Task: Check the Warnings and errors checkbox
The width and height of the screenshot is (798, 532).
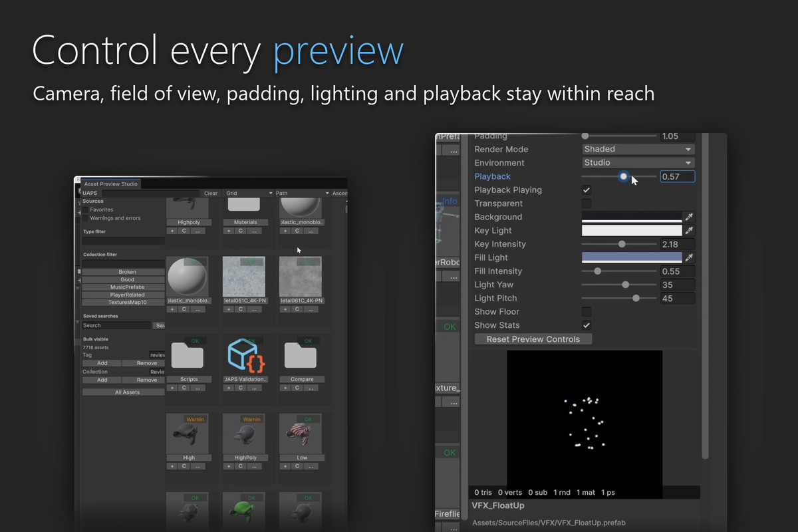Action: [x=85, y=218]
